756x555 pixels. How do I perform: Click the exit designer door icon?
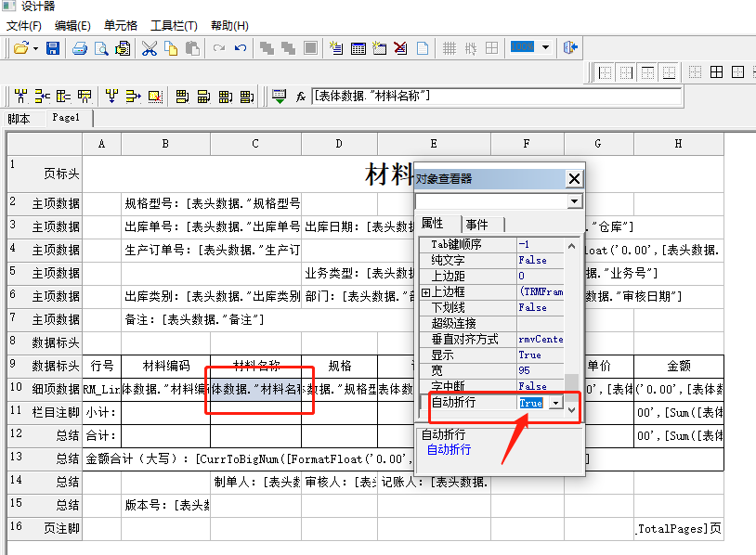[570, 47]
